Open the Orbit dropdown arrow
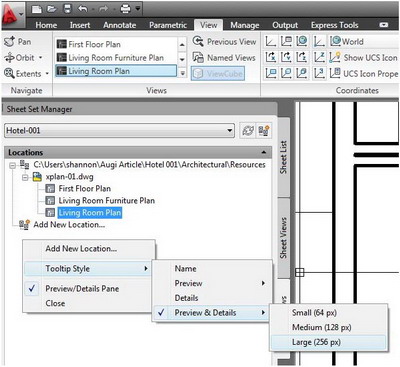 [41, 58]
